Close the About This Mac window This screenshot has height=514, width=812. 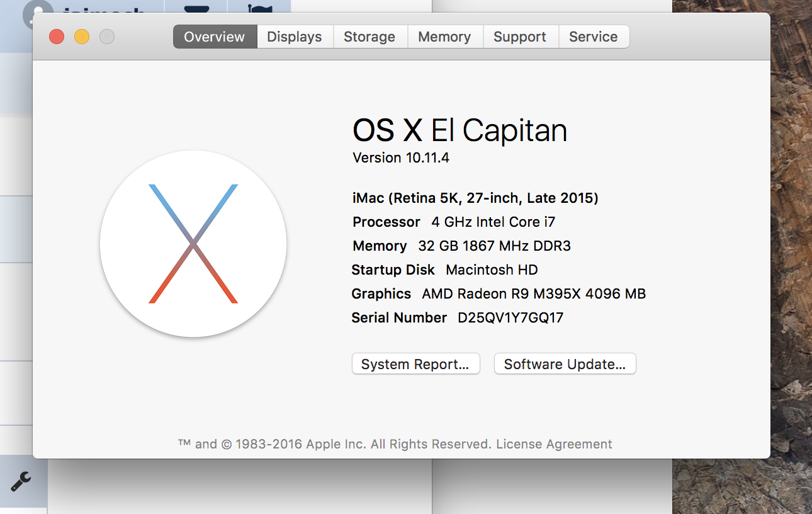[57, 37]
